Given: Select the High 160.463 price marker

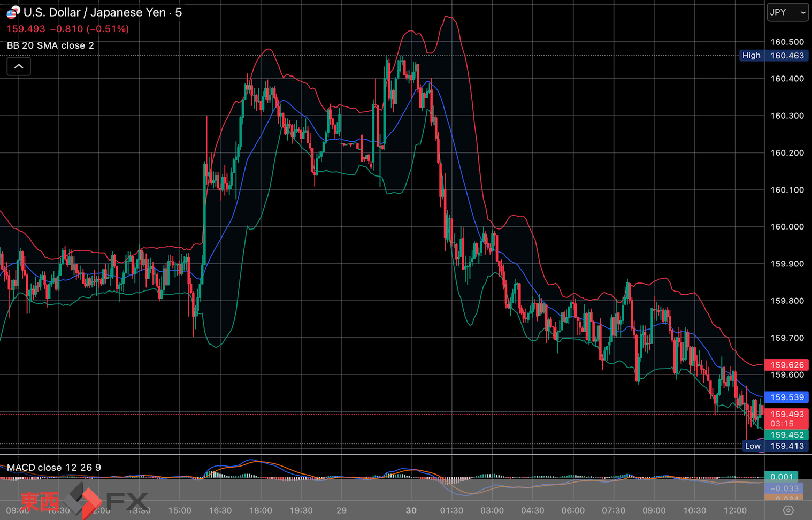Looking at the screenshot, I should coord(773,56).
